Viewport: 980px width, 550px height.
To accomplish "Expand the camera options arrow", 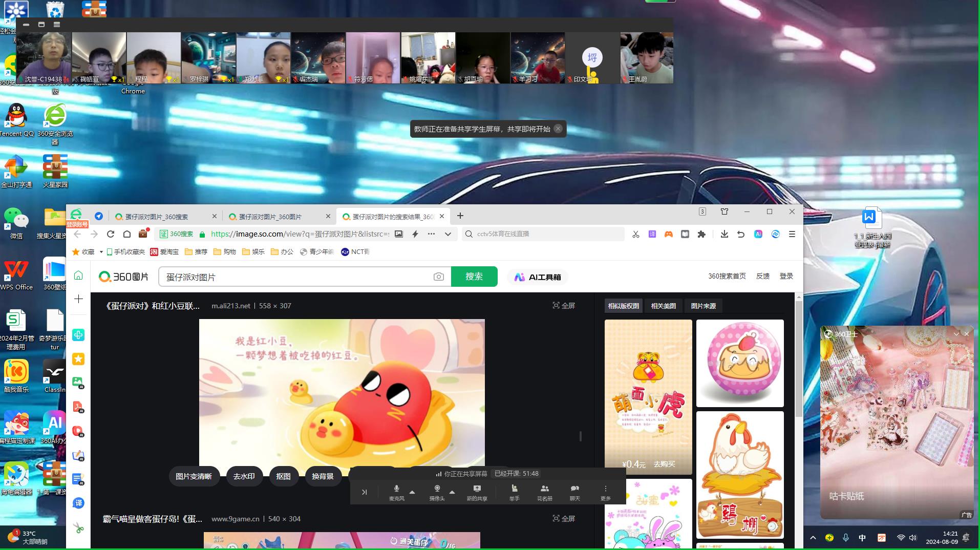I will [452, 492].
